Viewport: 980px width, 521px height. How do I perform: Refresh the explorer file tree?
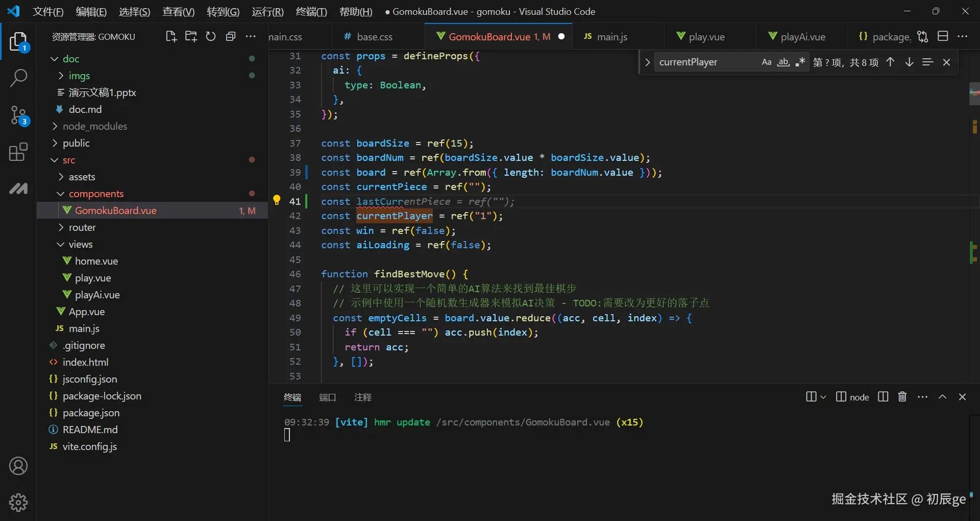pyautogui.click(x=211, y=36)
